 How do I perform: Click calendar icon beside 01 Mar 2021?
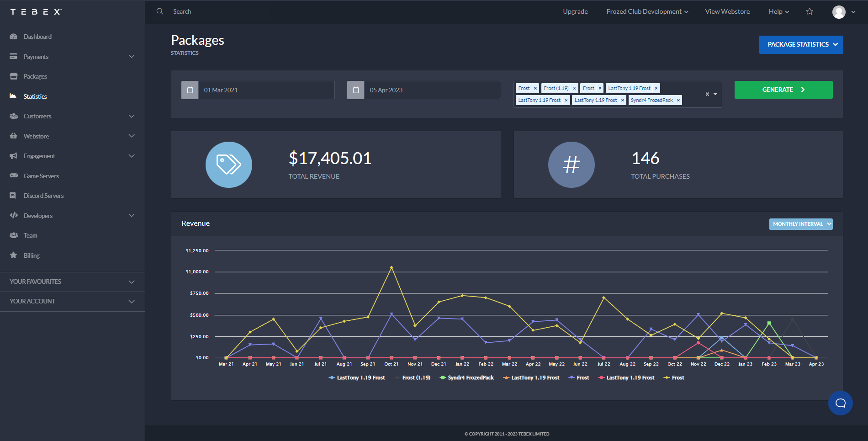(190, 90)
